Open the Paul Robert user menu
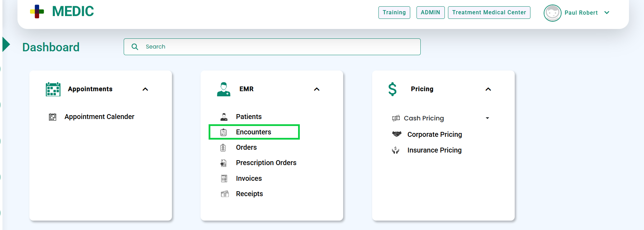 607,13
